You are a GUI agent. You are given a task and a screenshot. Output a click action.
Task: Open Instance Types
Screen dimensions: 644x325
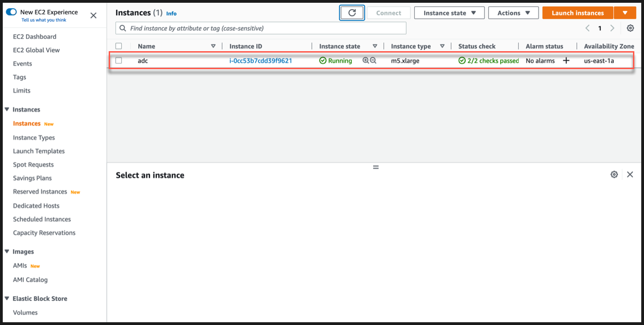coord(34,137)
